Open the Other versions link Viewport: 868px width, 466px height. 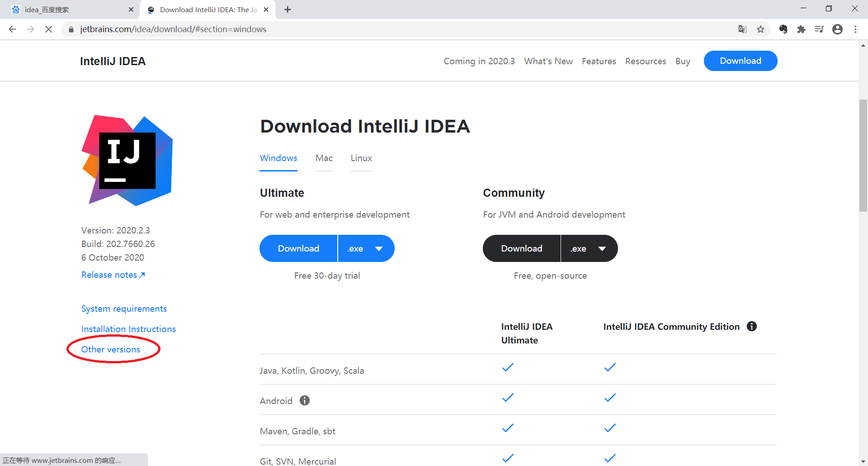(111, 349)
